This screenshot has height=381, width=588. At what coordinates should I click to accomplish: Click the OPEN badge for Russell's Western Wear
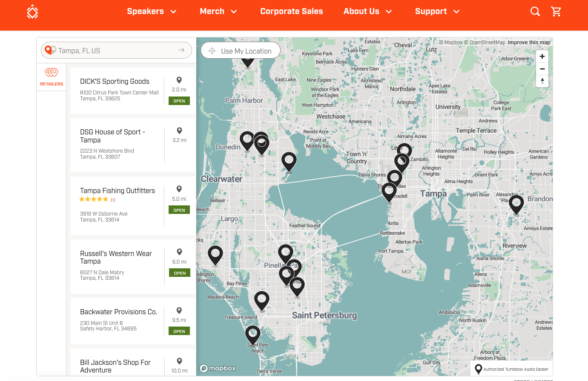click(x=179, y=273)
